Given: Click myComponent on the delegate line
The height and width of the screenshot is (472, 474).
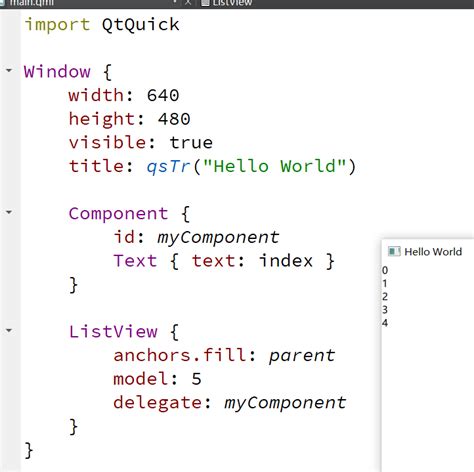Looking at the screenshot, I should click(x=285, y=403).
